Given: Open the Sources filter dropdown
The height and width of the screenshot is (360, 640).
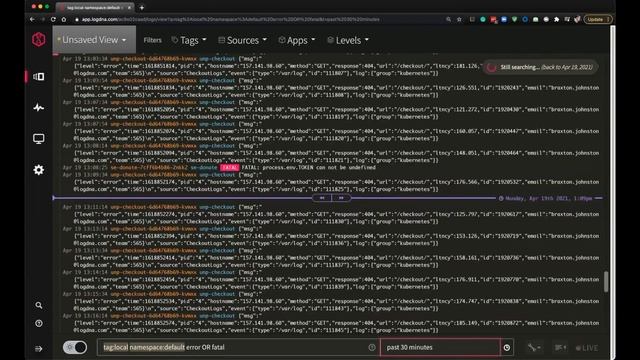Looking at the screenshot, I should (242, 40).
